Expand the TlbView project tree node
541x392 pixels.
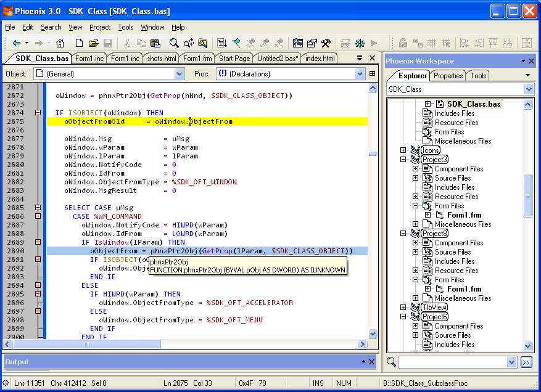[x=403, y=307]
